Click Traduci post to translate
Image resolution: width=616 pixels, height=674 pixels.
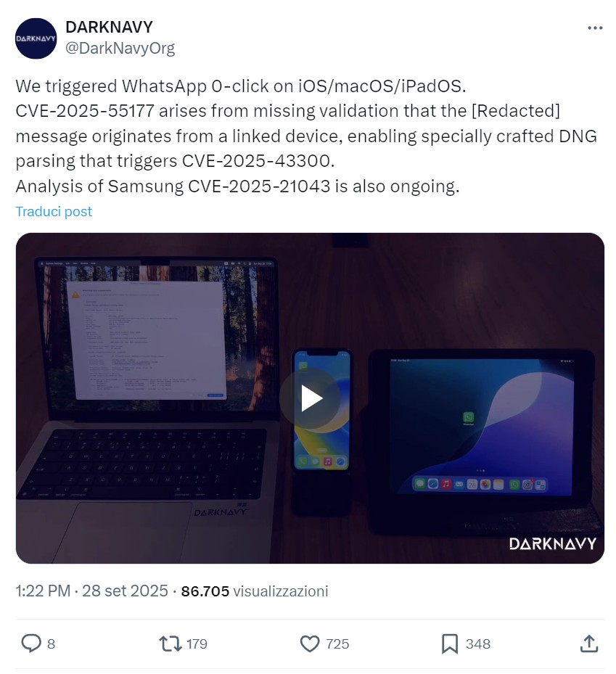coord(54,211)
